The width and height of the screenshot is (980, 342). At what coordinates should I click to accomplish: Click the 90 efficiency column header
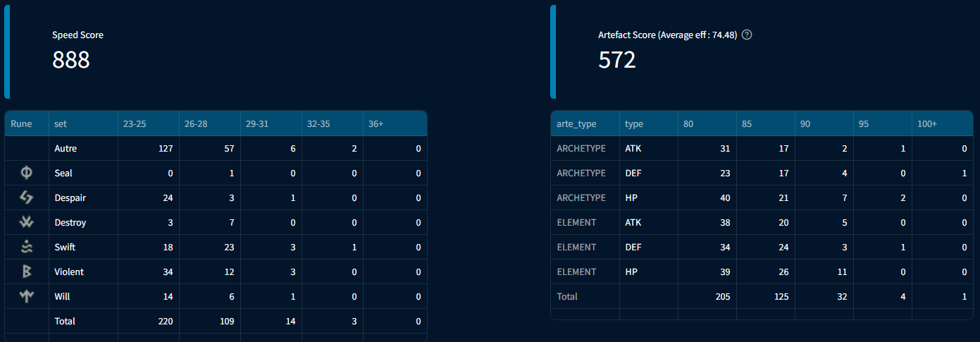(x=806, y=123)
